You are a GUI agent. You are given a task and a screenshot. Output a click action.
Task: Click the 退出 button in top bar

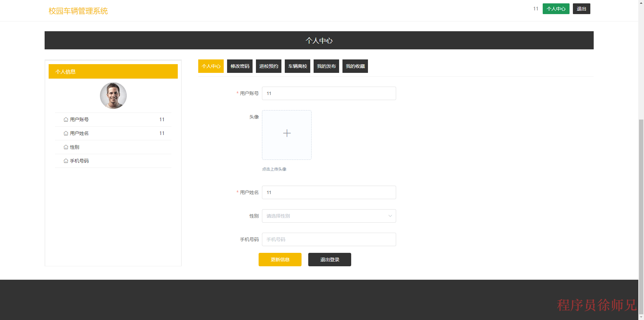tap(581, 8)
